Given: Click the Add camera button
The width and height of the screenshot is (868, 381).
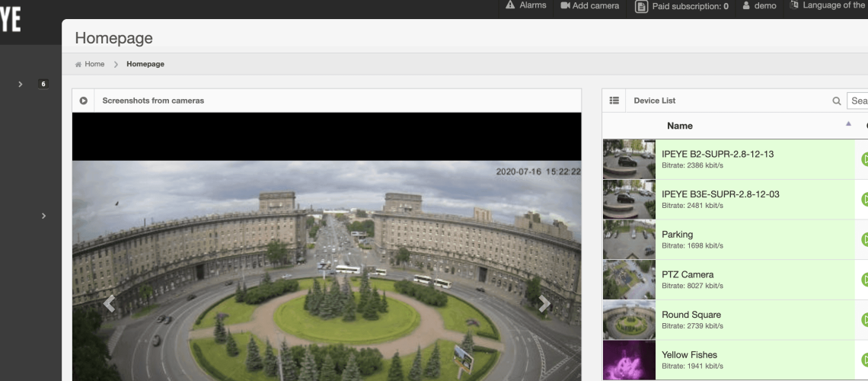Looking at the screenshot, I should 589,5.
